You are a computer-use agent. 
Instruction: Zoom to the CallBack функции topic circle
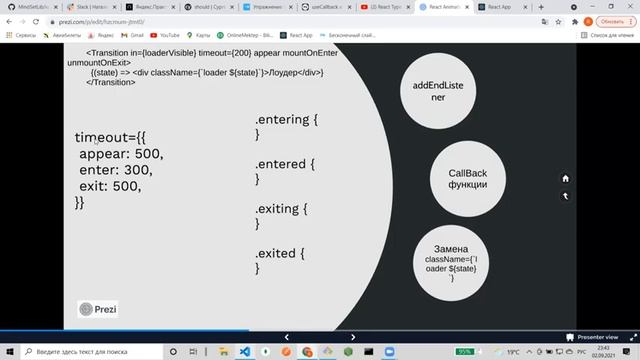468,179
